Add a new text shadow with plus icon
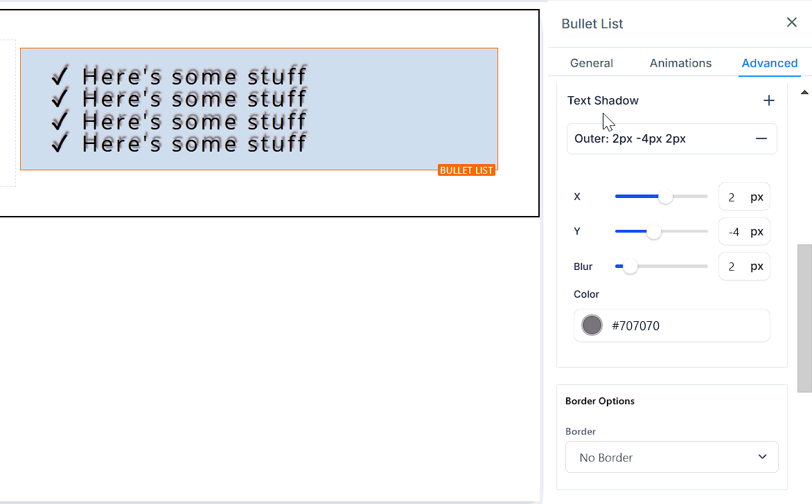Viewport: 812px width, 504px height. pos(768,101)
